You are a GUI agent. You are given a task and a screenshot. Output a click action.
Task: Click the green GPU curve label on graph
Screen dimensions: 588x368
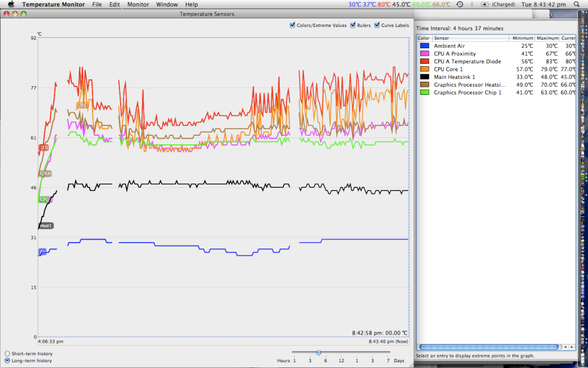(x=44, y=200)
